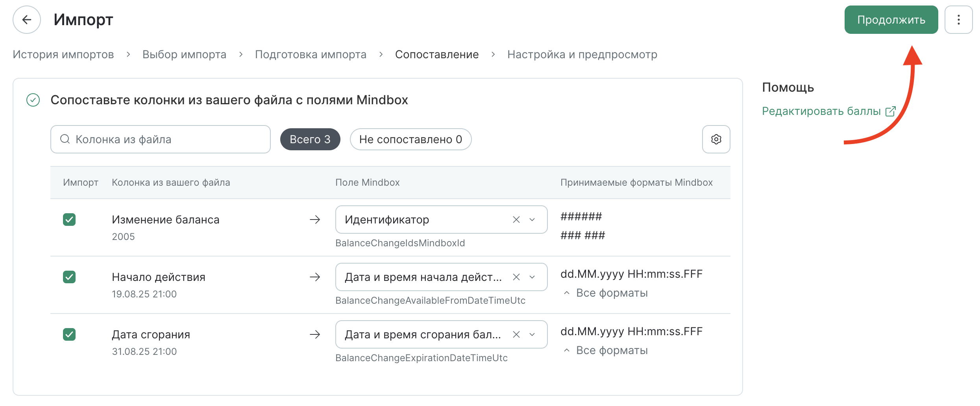This screenshot has width=980, height=406.
Task: Uncheck import for Изменение баланса
Action: (69, 220)
